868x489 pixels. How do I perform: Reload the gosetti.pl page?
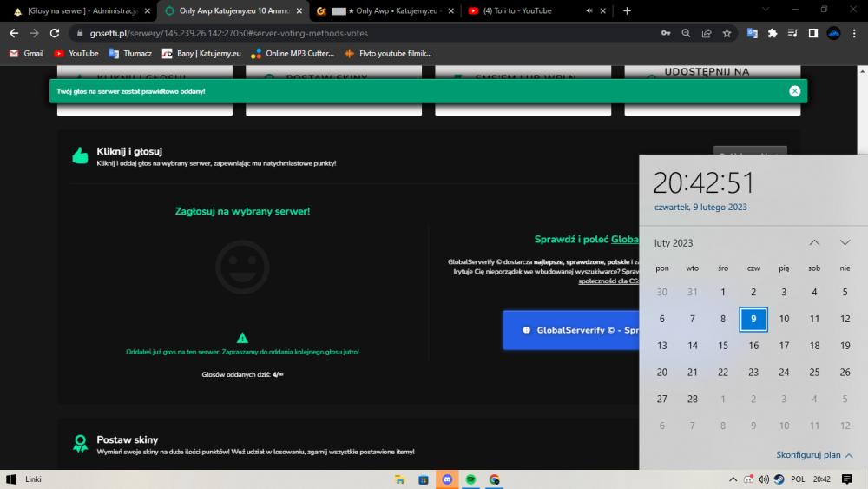click(54, 33)
